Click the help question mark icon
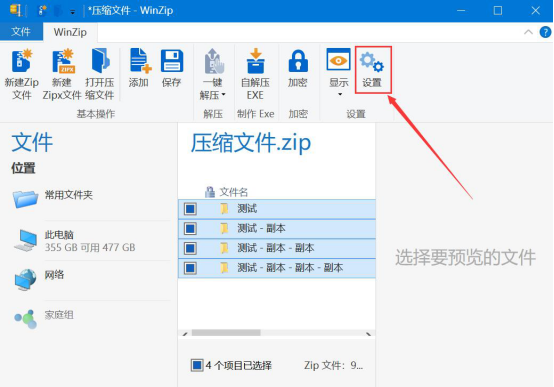Image resolution: width=554 pixels, height=387 pixels. click(545, 32)
